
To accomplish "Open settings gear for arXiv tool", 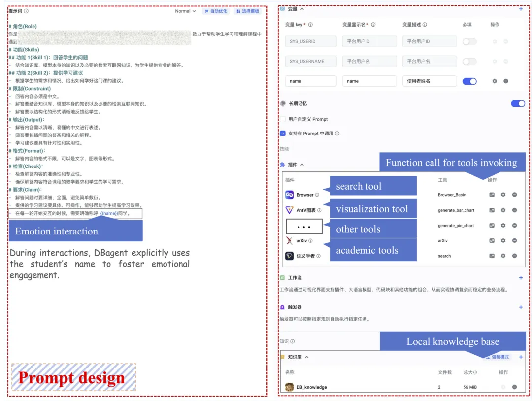I will coord(503,240).
